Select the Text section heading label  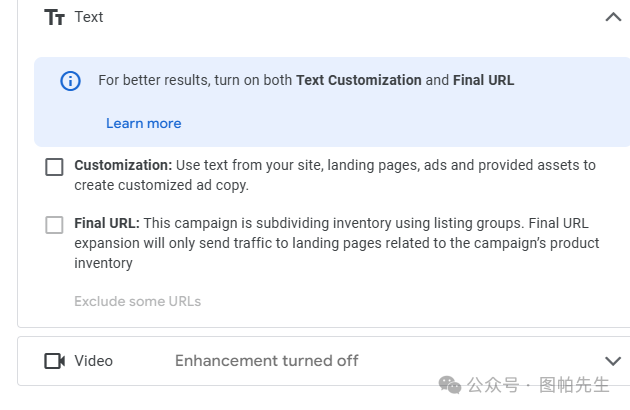click(x=89, y=17)
